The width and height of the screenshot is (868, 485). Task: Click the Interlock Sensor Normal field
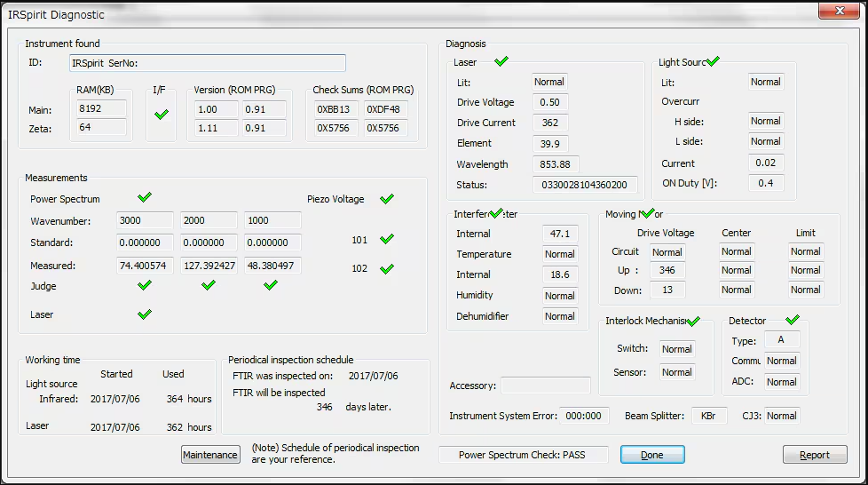pos(677,372)
